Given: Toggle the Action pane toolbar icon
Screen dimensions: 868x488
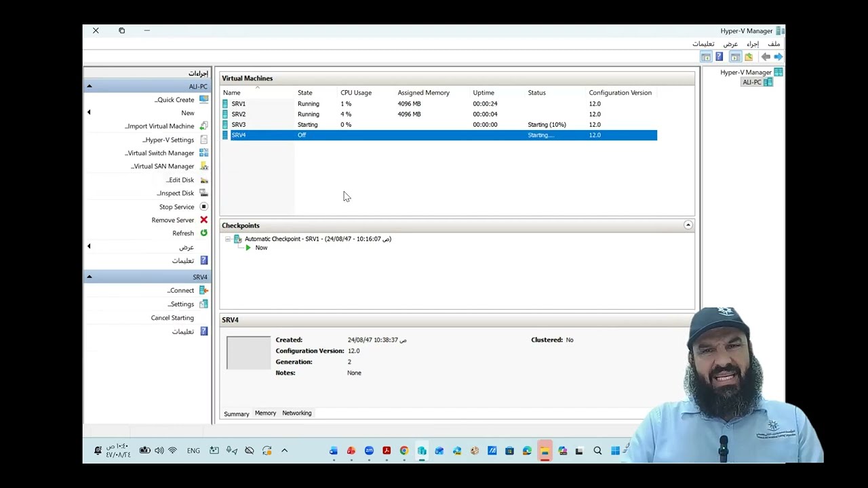Looking at the screenshot, I should click(x=706, y=57).
